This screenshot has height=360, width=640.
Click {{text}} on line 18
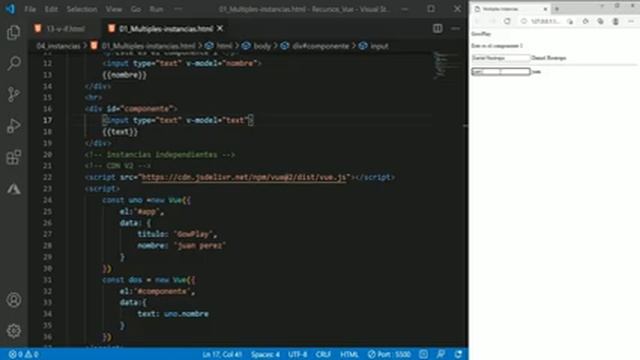pos(120,132)
